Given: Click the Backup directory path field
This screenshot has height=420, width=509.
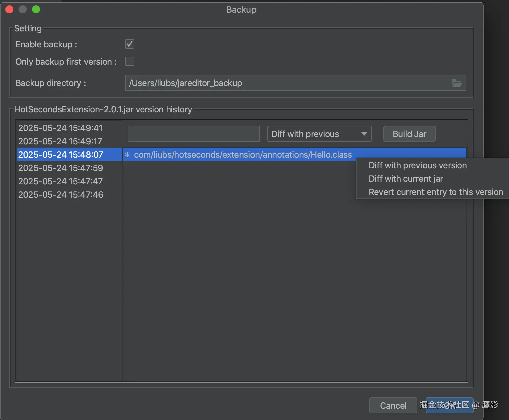Looking at the screenshot, I should 287,83.
